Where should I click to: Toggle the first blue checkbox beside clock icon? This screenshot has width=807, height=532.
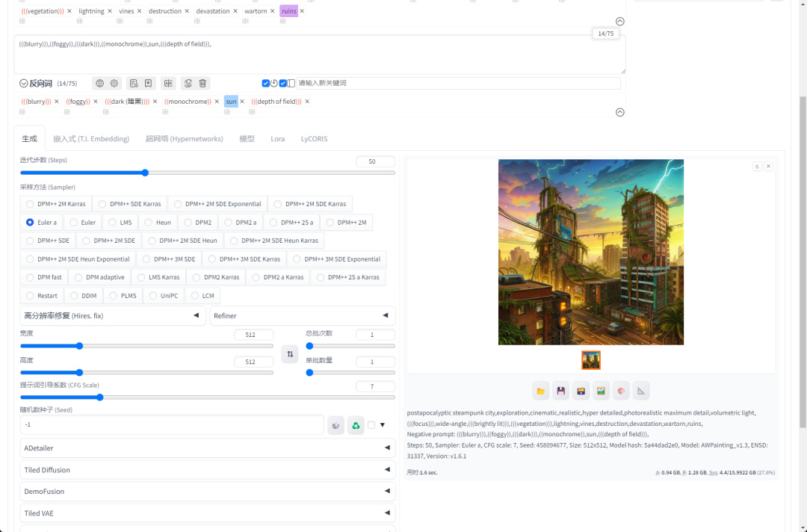(x=265, y=84)
